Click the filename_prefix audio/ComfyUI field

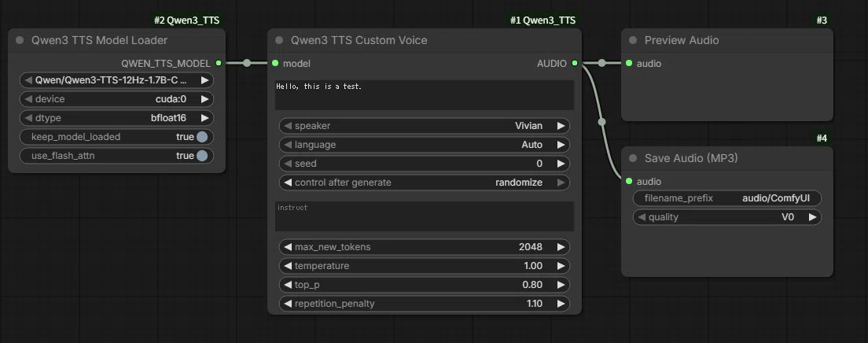(726, 198)
